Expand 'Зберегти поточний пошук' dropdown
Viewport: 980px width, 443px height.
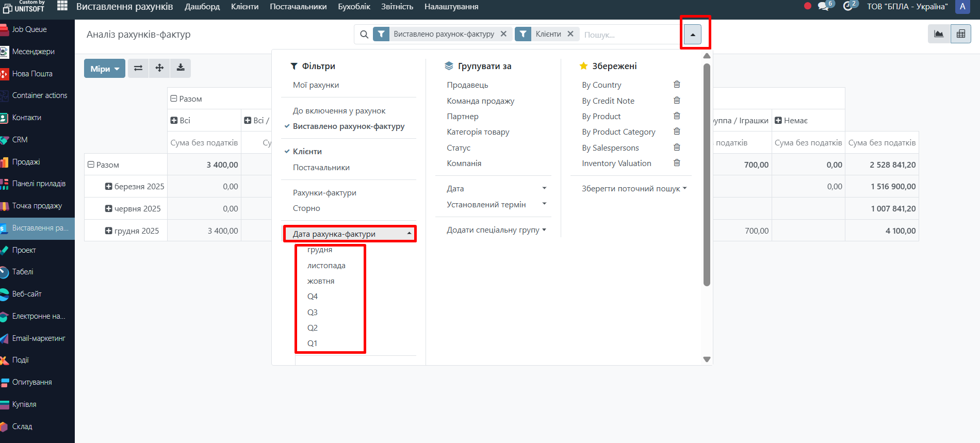tap(633, 189)
